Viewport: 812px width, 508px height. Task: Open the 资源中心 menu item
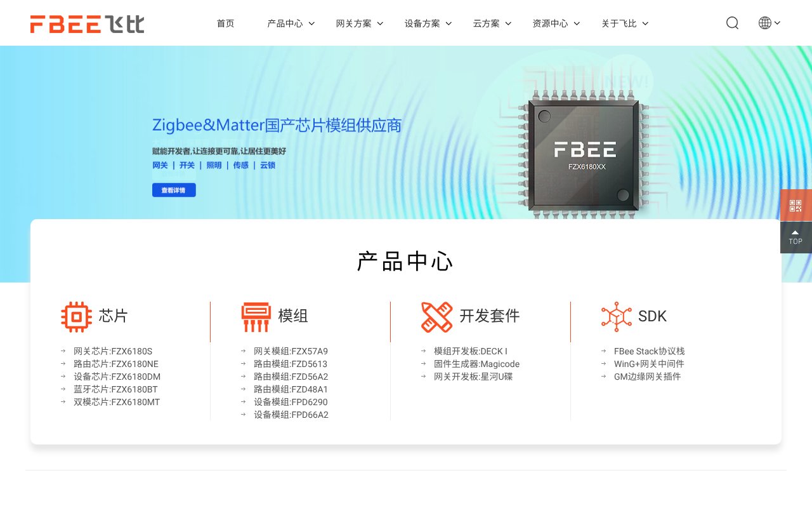[551, 23]
